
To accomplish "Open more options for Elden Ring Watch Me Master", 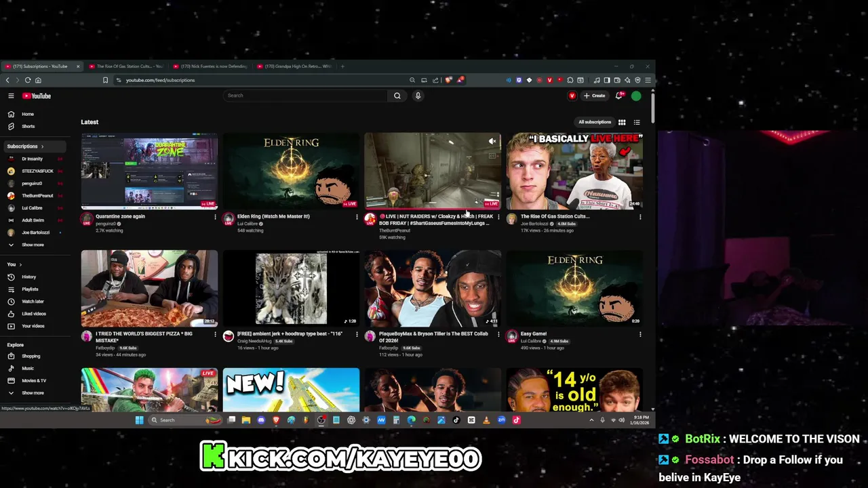I will pyautogui.click(x=357, y=217).
